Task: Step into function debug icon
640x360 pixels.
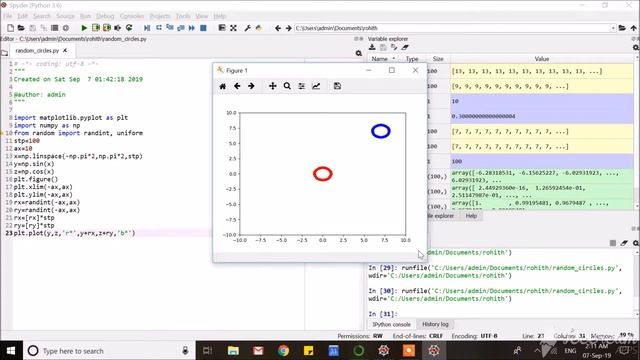Action: (x=170, y=28)
